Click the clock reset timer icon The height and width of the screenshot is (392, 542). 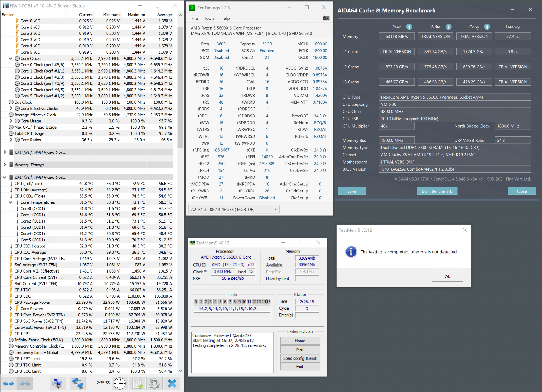pos(120,383)
